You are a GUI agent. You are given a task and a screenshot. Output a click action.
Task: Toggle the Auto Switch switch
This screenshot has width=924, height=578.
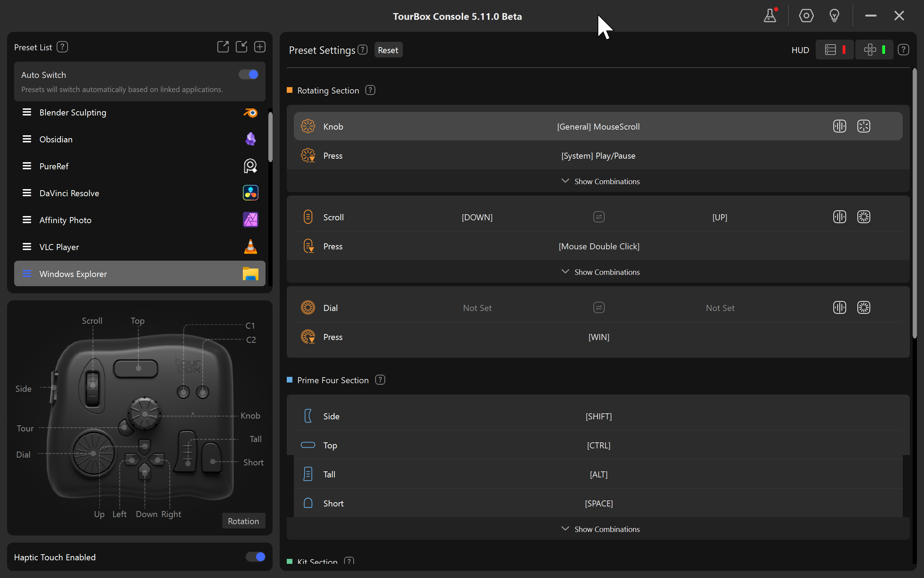pos(249,74)
